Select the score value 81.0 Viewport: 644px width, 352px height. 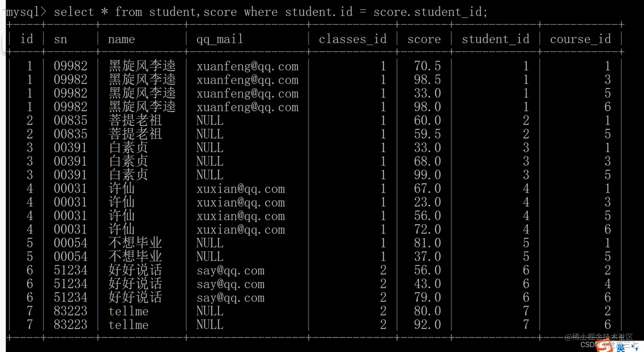[x=428, y=243]
